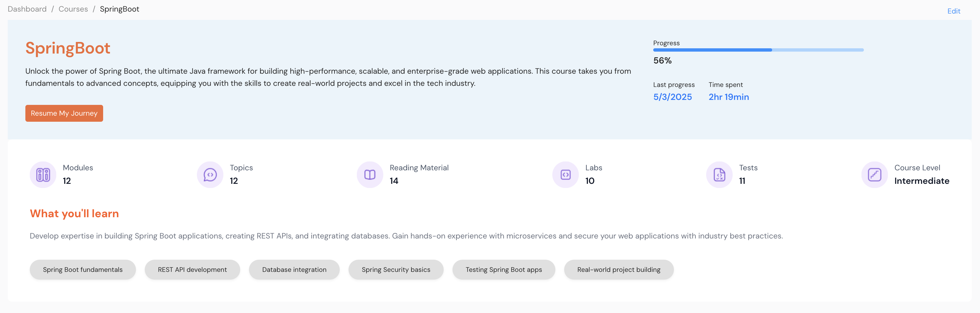980x313 pixels.
Task: Click the Topics chat-bubble icon
Action: 210,175
